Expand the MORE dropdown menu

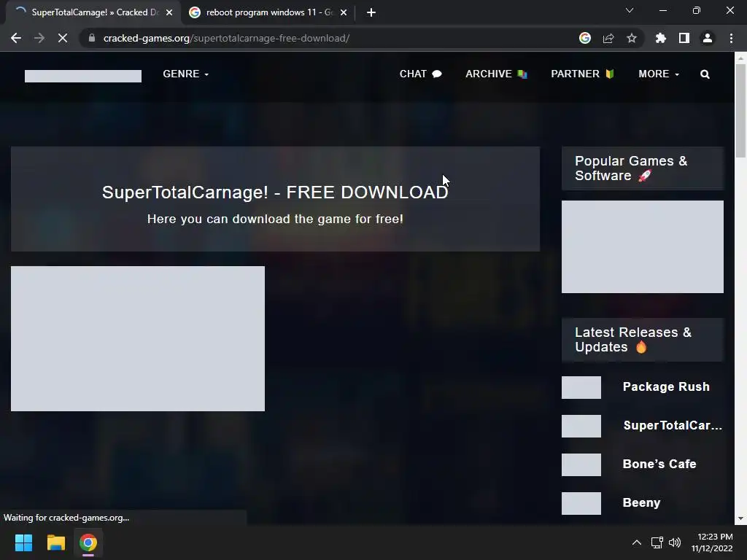pos(659,74)
